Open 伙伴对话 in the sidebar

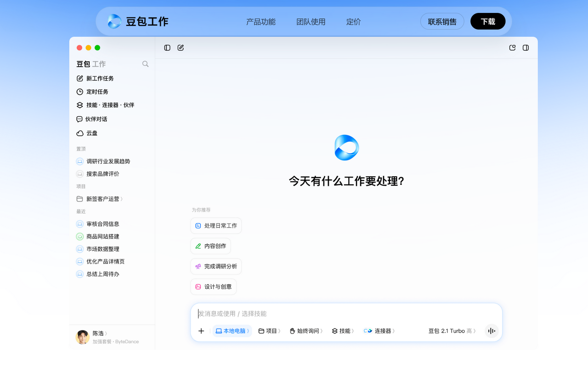[x=92, y=119]
